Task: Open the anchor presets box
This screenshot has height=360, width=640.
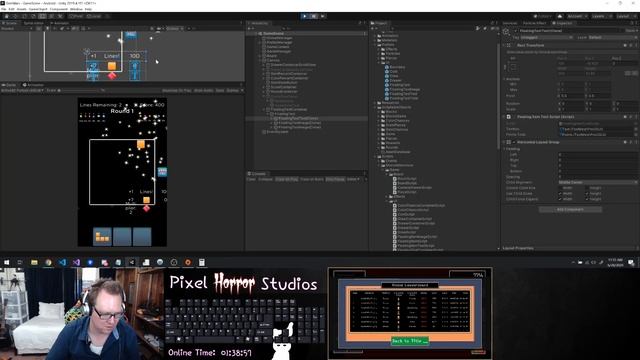Action: pos(512,66)
